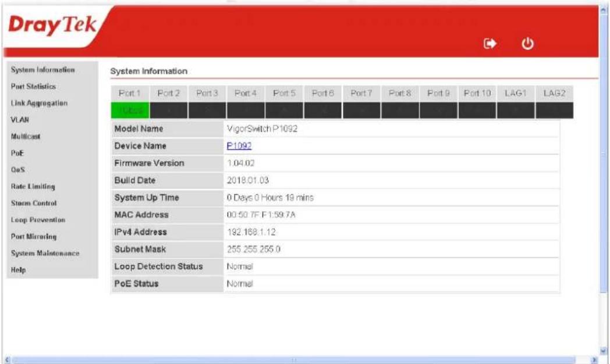Click the Firmware Version row label
This screenshot has height=364, width=610.
pyautogui.click(x=149, y=163)
